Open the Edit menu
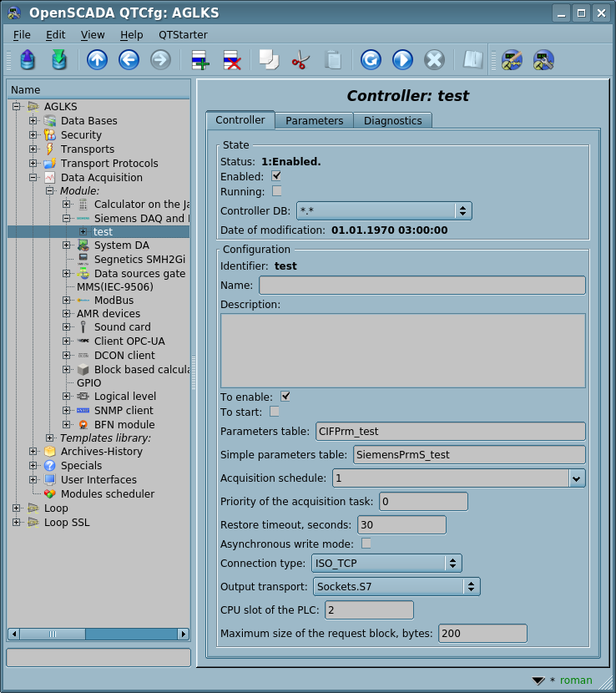This screenshot has height=693, width=616. click(x=55, y=35)
